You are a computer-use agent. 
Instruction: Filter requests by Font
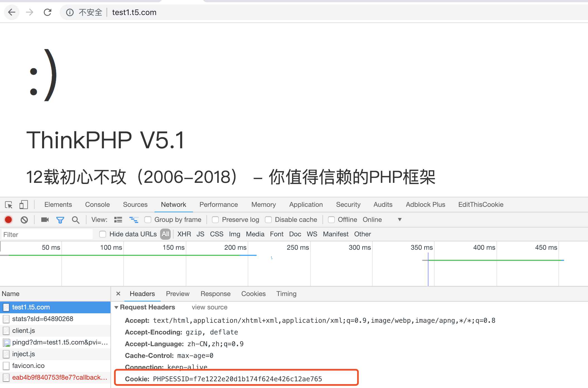click(277, 234)
